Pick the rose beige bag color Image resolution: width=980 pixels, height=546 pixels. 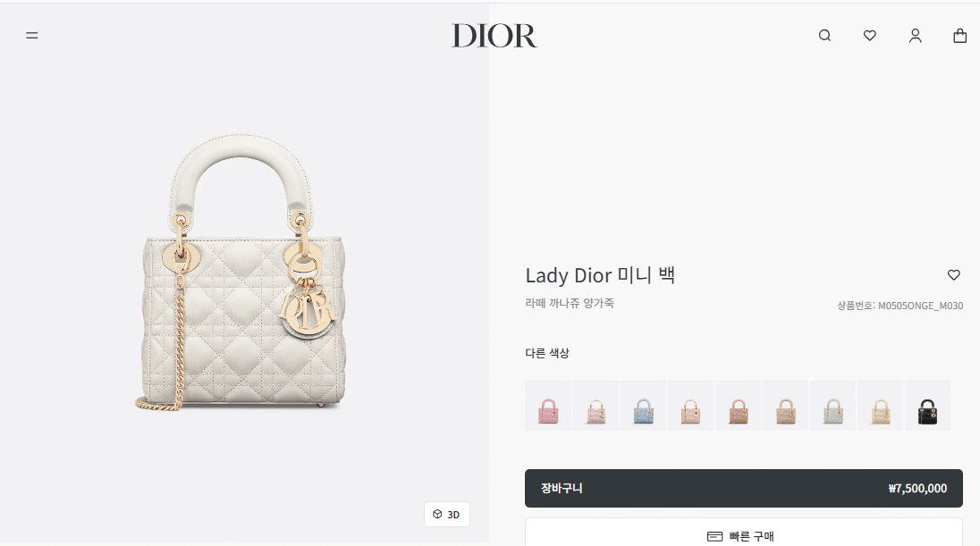pyautogui.click(x=738, y=406)
